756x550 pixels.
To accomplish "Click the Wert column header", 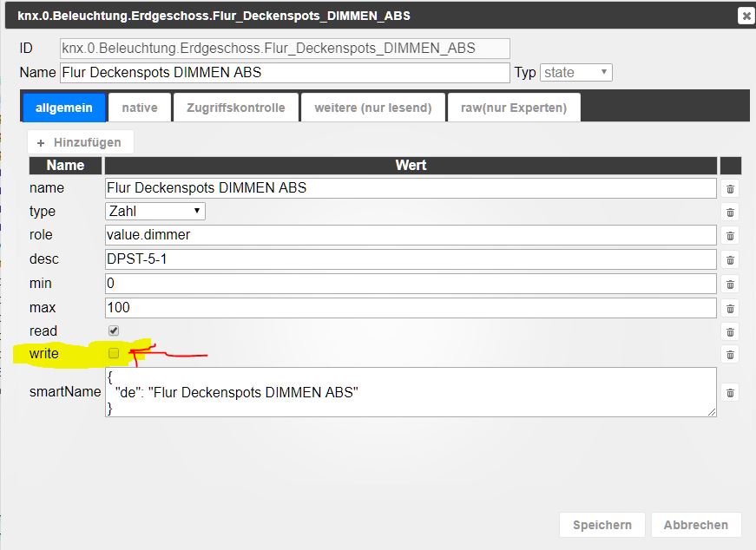I will (x=411, y=166).
